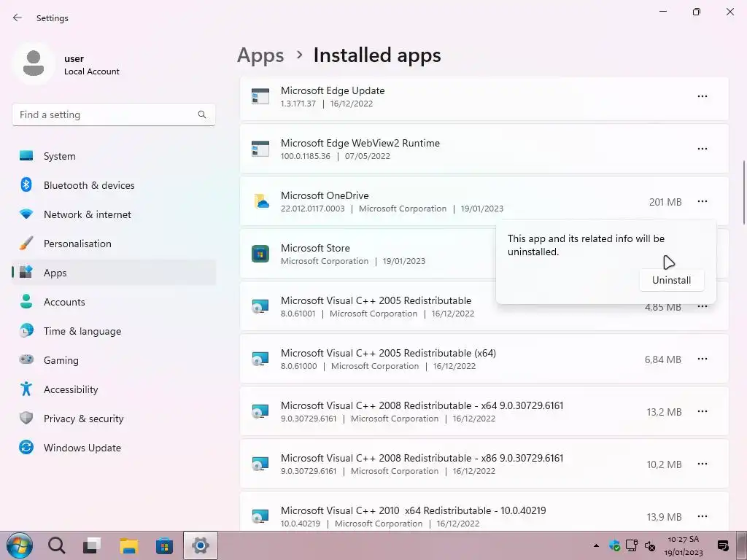Click the Apps breadcrumb link

(260, 55)
